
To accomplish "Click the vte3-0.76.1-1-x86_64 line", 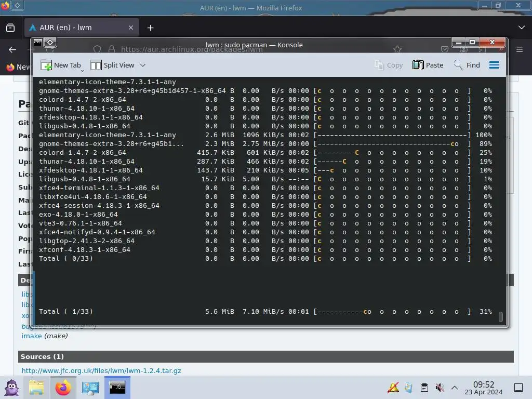I will pos(265,223).
